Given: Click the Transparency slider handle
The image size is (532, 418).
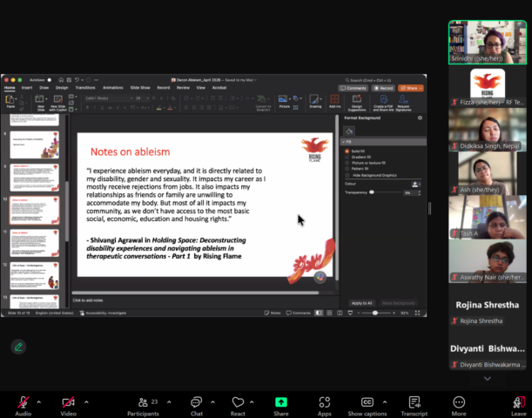Looking at the screenshot, I should [372, 192].
